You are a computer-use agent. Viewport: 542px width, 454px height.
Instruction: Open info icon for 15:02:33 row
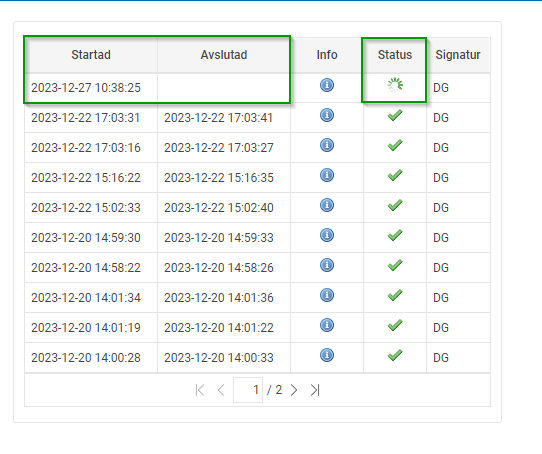pos(327,205)
